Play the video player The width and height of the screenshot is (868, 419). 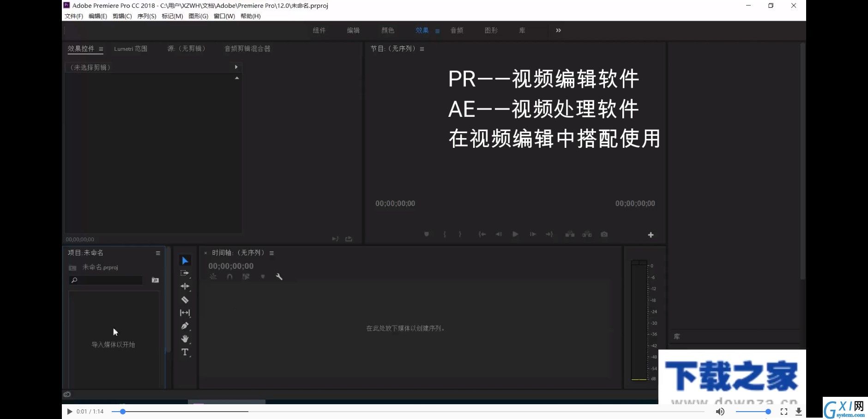pyautogui.click(x=69, y=411)
